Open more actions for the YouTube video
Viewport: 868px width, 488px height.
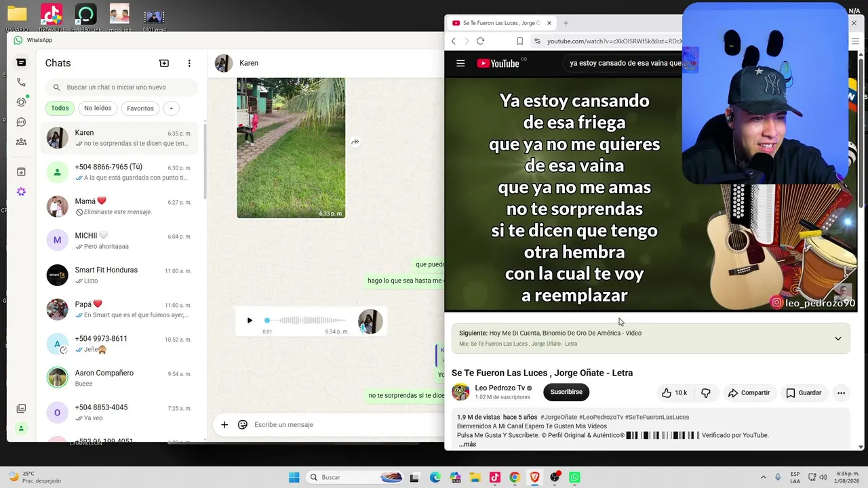click(x=841, y=393)
